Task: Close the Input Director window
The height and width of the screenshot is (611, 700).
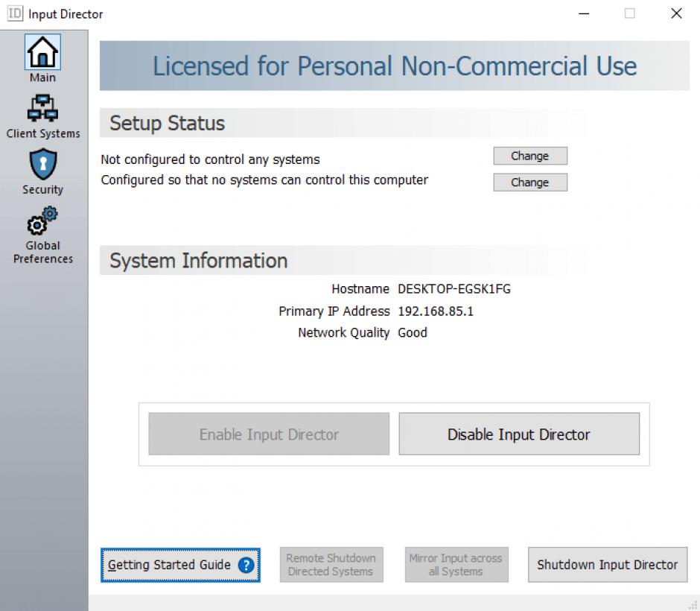Action: 676,13
